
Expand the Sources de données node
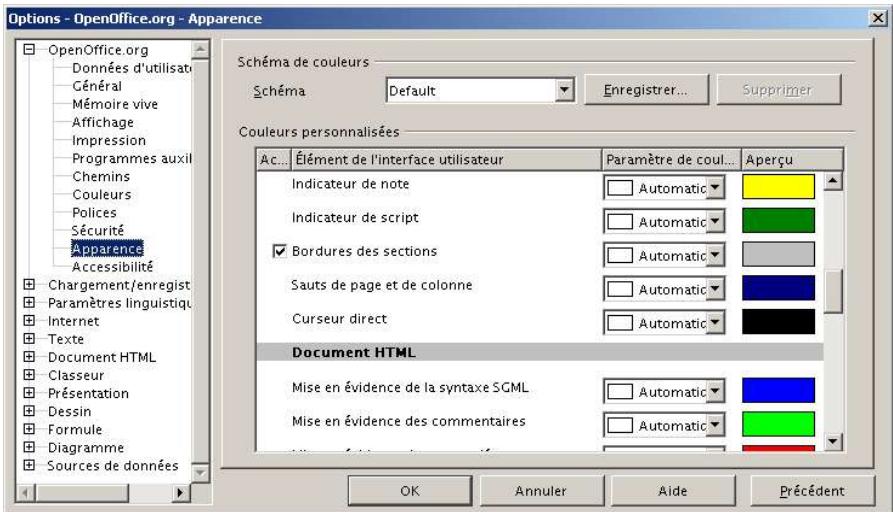29,465
